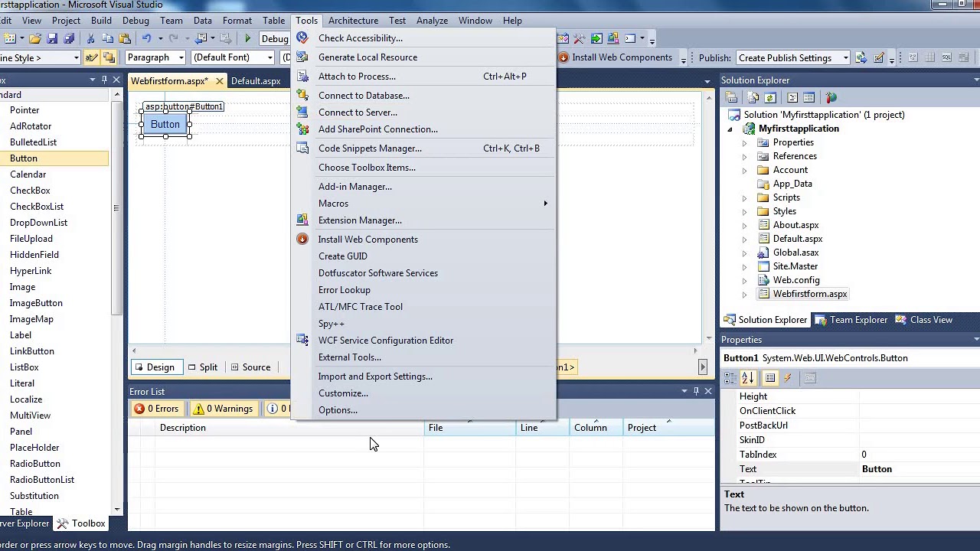980x551 pixels.
Task: Click the Open File folder icon
Action: [35, 38]
